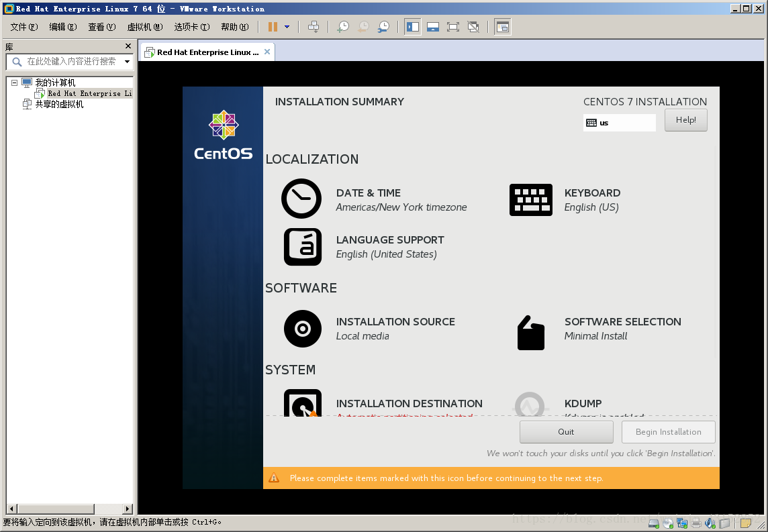Open the 查看(V) menu

pyautogui.click(x=102, y=27)
